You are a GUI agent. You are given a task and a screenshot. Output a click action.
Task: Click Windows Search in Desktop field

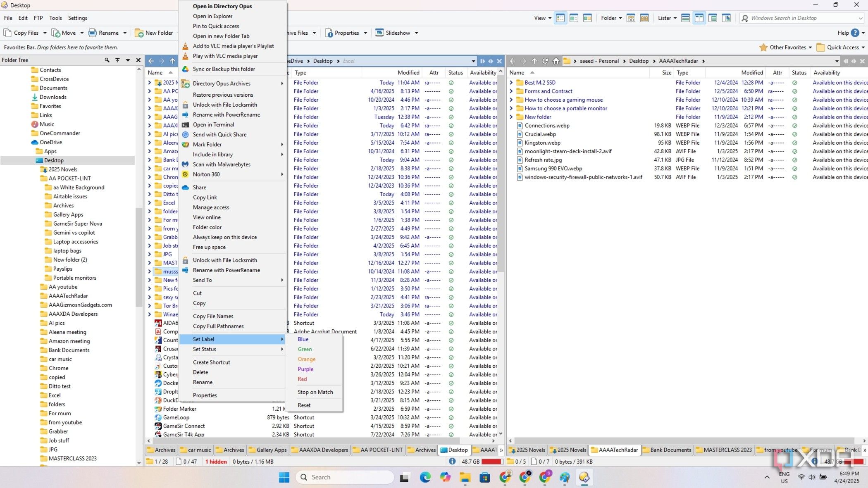(x=802, y=18)
